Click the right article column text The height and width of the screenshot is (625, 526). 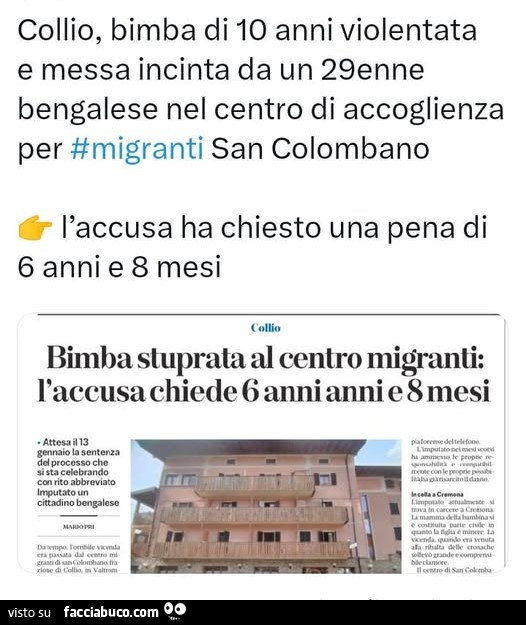click(x=453, y=506)
